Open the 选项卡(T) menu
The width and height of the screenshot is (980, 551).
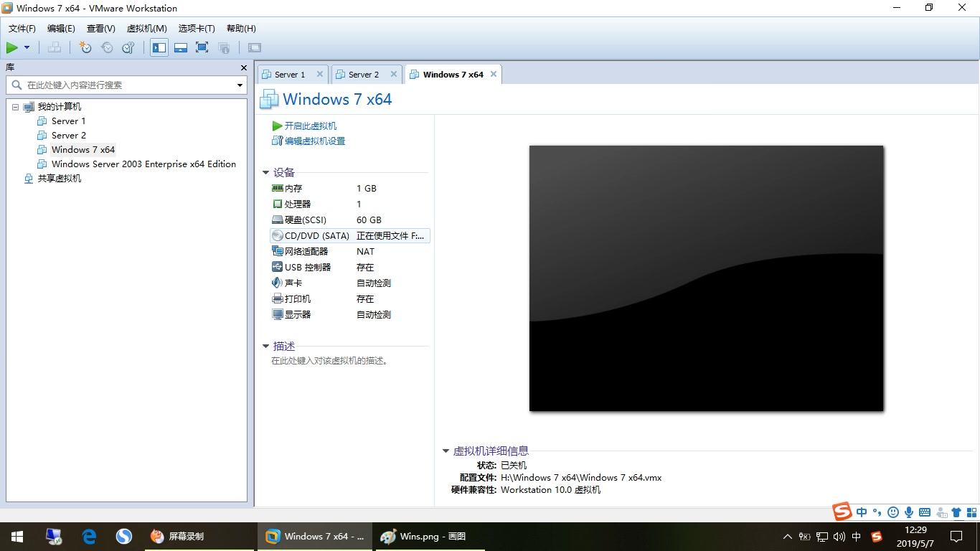(x=197, y=28)
